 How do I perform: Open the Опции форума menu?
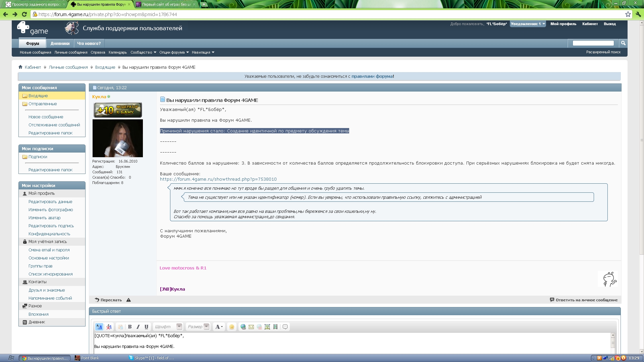[x=174, y=52]
